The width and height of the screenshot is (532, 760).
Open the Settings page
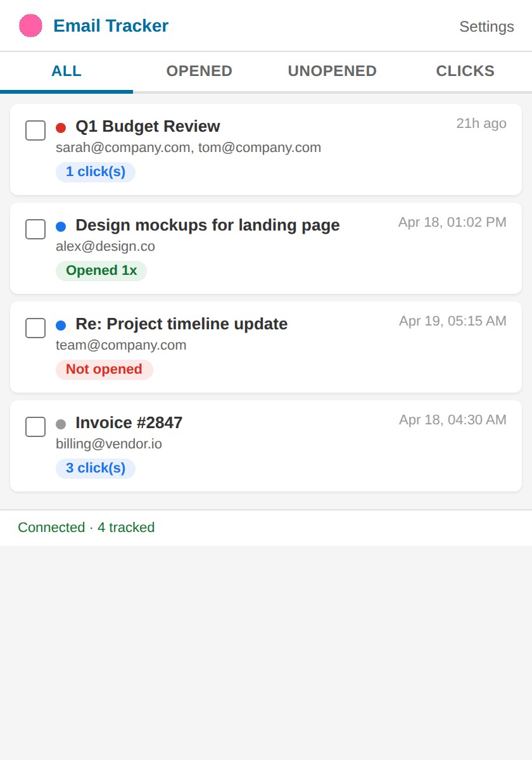486,27
